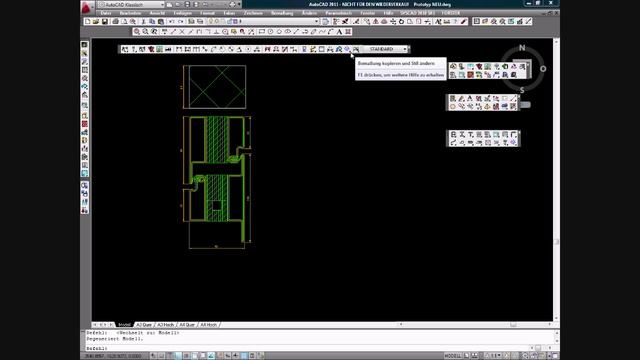Toggle Object Snap Tracking in status bar
Image resolution: width=640 pixels, height=360 pixels.
[x=211, y=356]
